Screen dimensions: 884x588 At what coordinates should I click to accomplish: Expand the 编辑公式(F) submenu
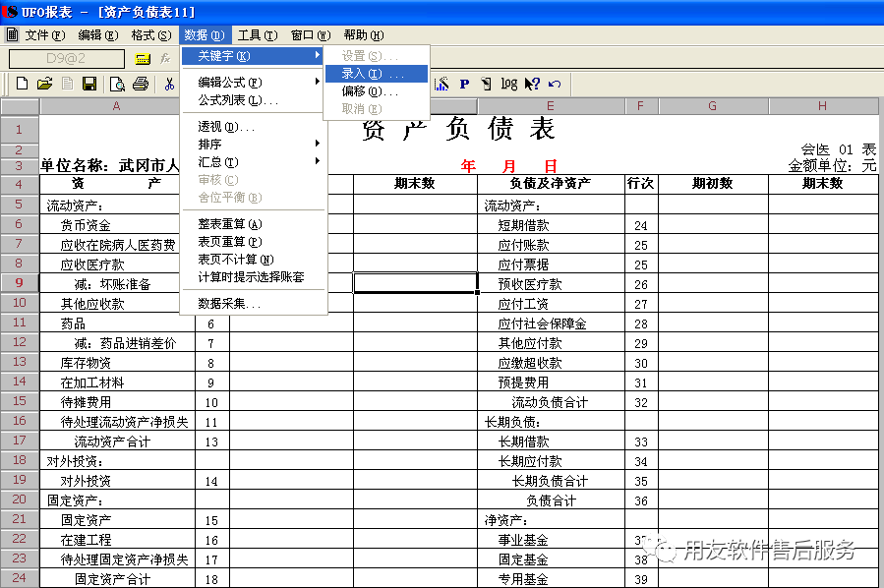(253, 83)
